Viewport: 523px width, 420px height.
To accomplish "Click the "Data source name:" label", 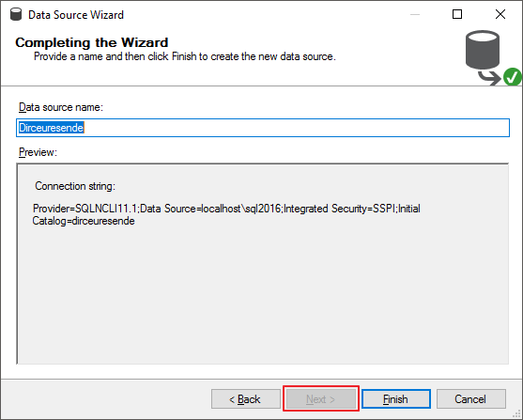I will point(61,107).
